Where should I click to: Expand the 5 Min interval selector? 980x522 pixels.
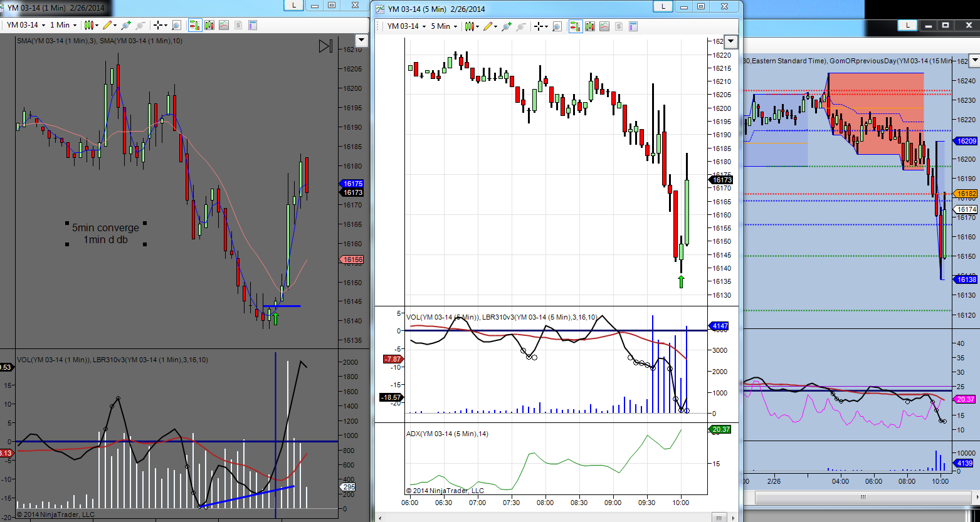pyautogui.click(x=445, y=26)
